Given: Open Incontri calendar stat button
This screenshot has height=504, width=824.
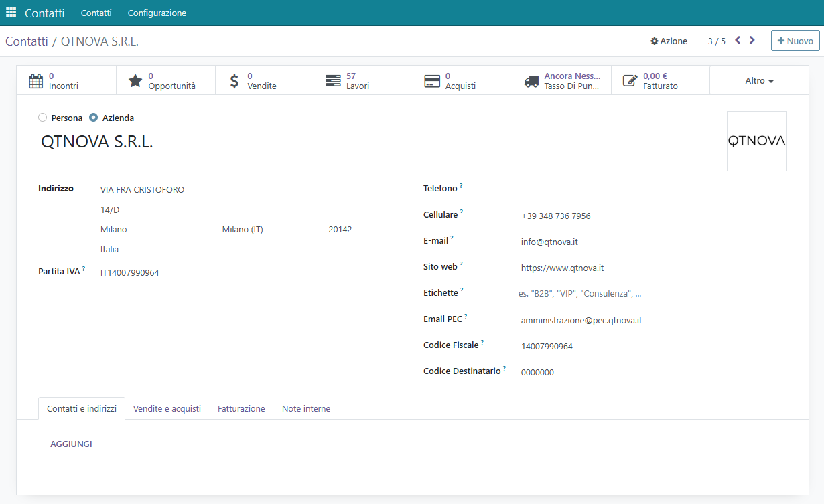Looking at the screenshot, I should point(36,81).
